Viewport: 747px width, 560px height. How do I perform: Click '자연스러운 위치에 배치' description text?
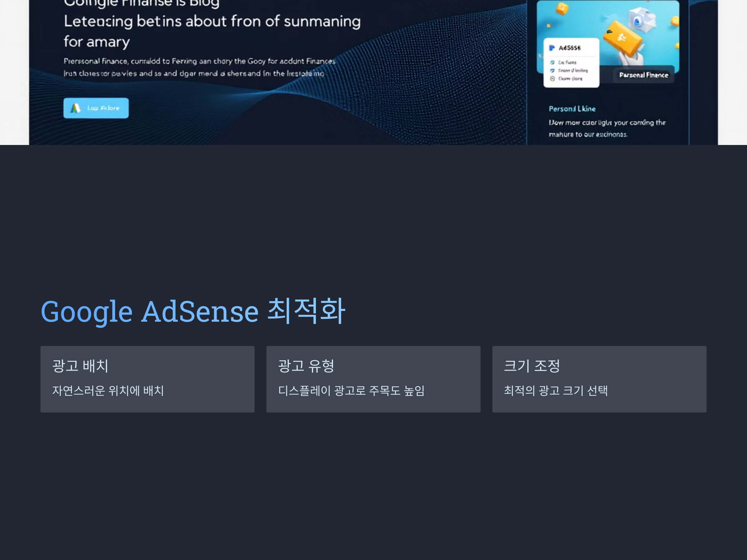pyautogui.click(x=108, y=390)
